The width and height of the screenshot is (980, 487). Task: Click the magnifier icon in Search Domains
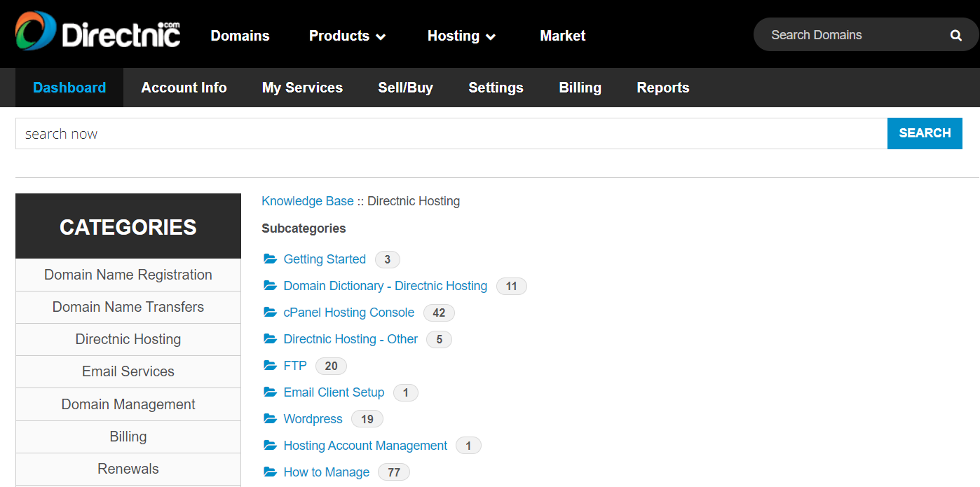tap(956, 35)
